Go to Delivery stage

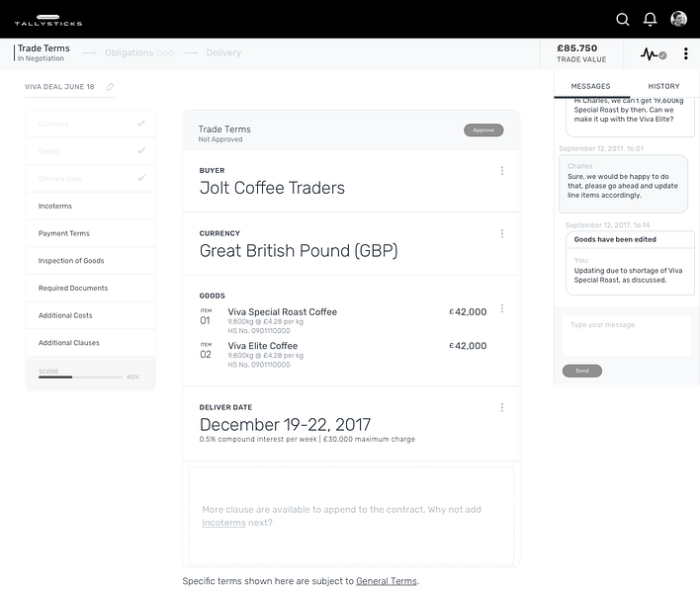coord(223,52)
